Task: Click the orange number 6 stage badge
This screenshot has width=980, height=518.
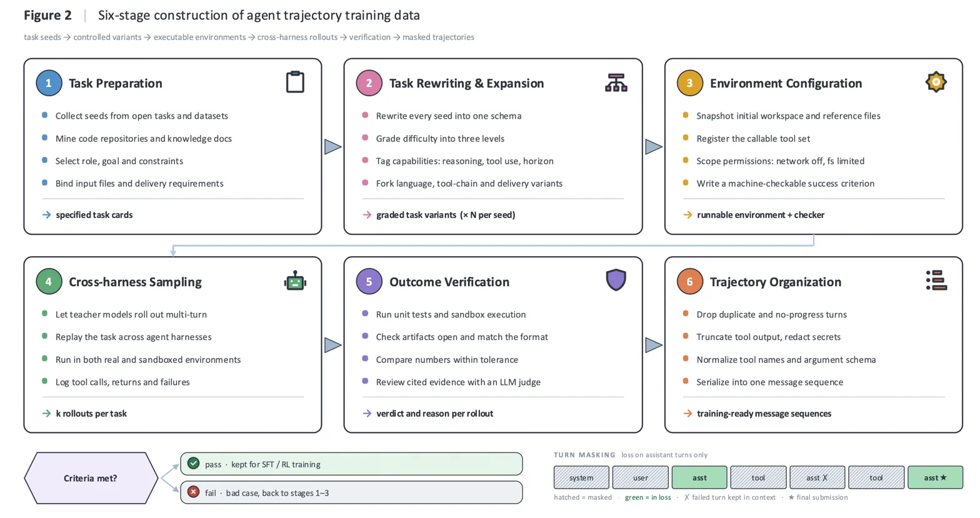Action: [689, 282]
